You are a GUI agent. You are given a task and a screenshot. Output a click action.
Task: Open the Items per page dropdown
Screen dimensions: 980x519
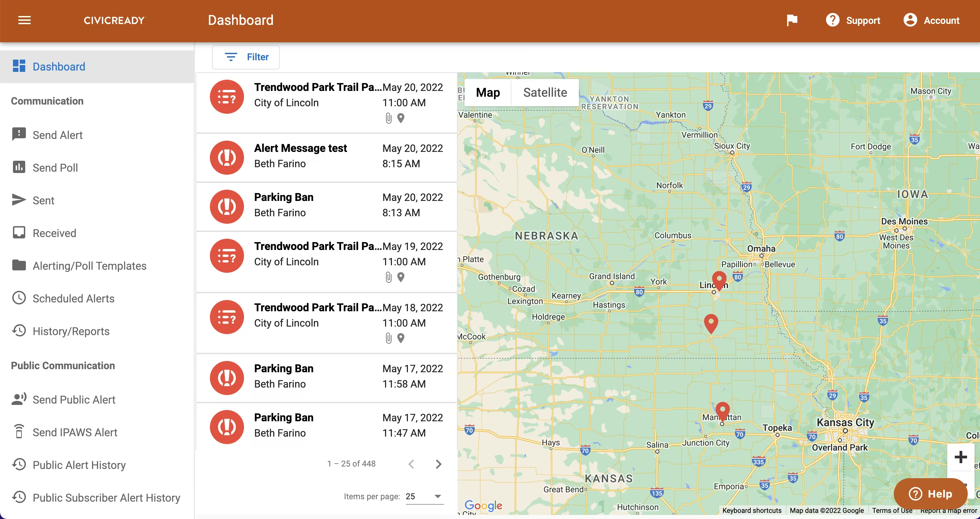point(424,496)
